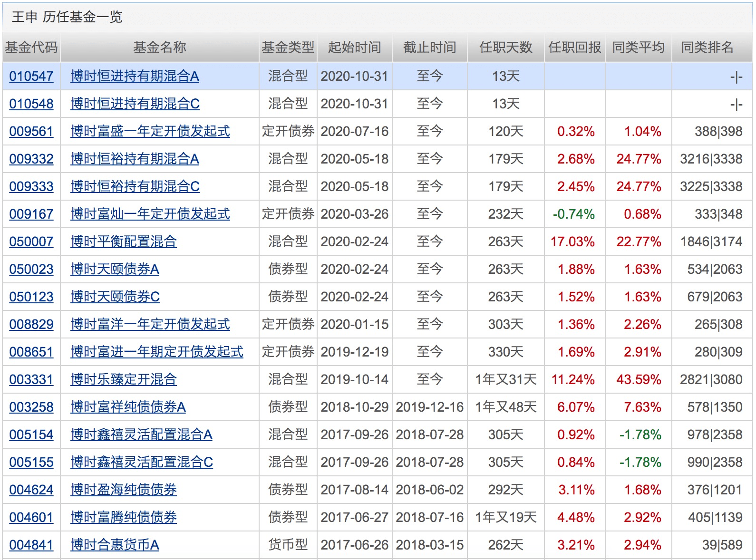The width and height of the screenshot is (756, 560).
Task: Click fund code 050023
Action: point(31,269)
